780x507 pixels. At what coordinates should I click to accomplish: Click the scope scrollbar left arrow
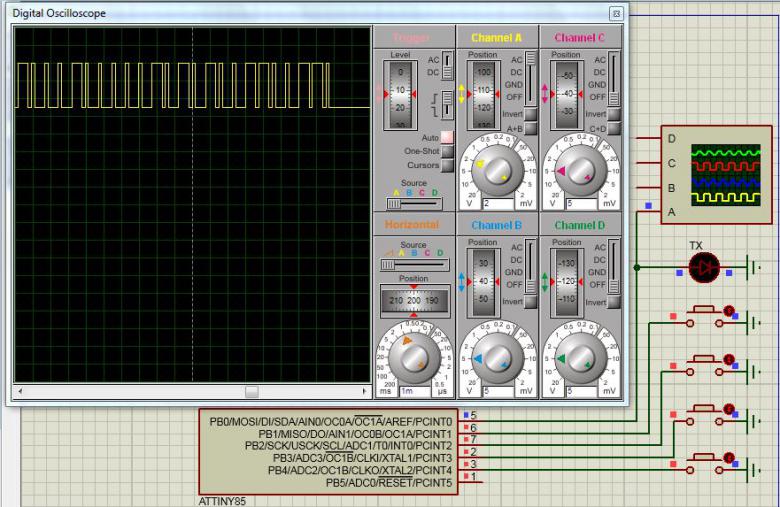tap(20, 392)
